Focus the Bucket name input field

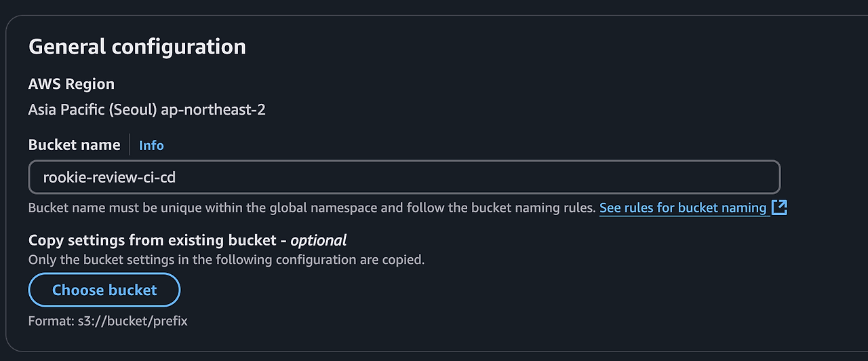tap(404, 177)
